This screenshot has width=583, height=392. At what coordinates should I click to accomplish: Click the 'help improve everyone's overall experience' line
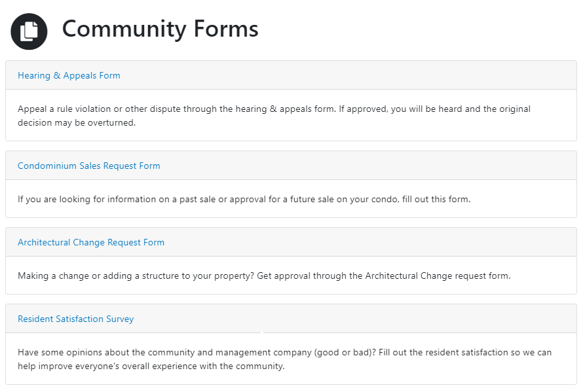pyautogui.click(x=151, y=366)
